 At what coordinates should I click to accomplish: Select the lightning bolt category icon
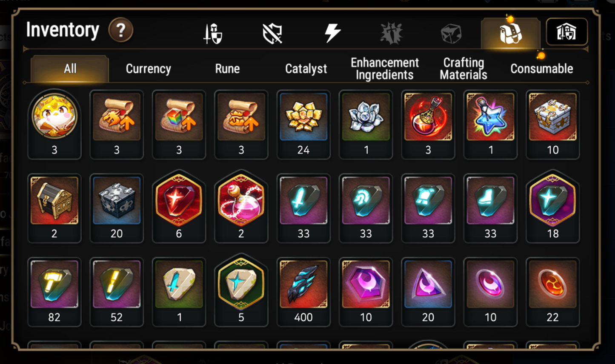click(x=332, y=33)
